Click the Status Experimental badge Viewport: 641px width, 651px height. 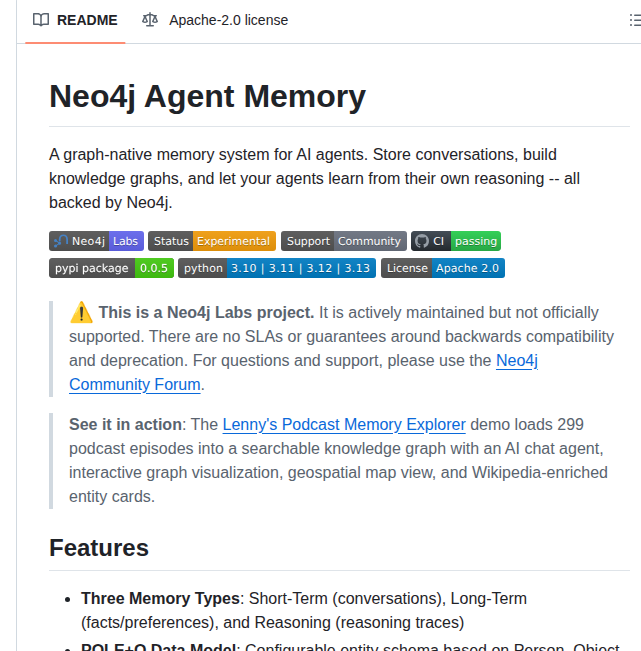[212, 241]
